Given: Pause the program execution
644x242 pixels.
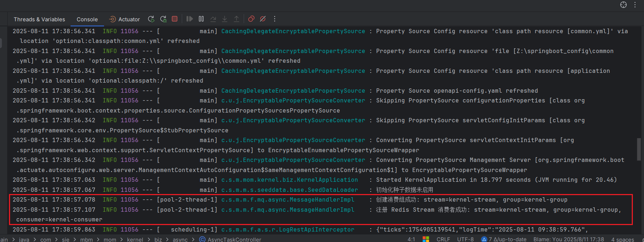Looking at the screenshot, I should [x=201, y=19].
